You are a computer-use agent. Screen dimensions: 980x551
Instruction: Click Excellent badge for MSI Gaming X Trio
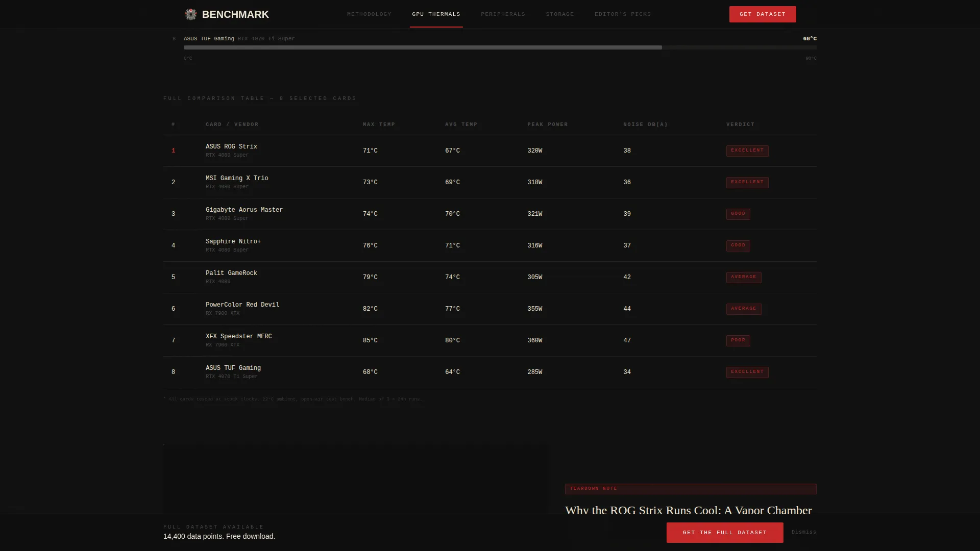747,182
